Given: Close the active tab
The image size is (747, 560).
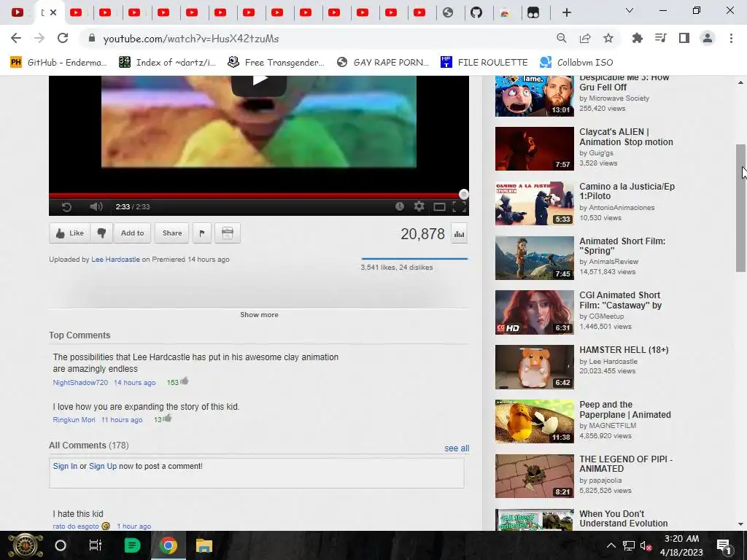Looking at the screenshot, I should [x=53, y=12].
